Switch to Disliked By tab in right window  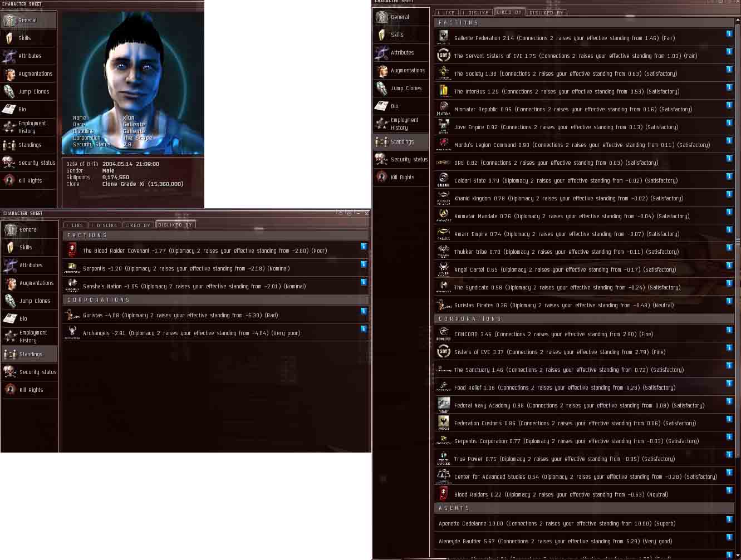(x=546, y=12)
